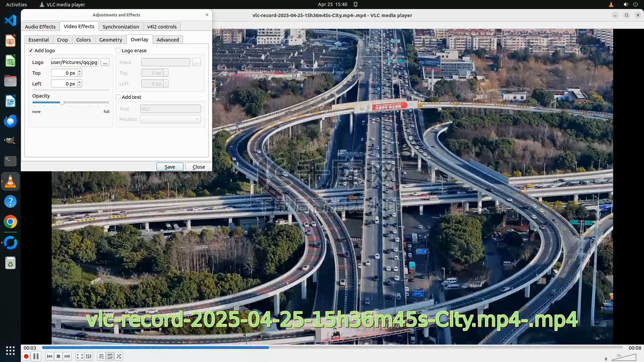Toggle fullscreen video mode
Viewport: 644px width, 362px height.
tap(79, 356)
